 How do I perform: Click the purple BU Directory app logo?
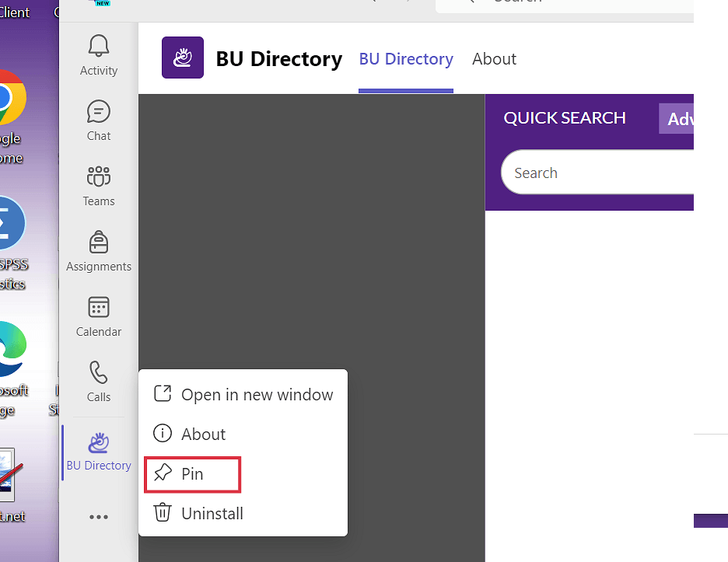183,58
